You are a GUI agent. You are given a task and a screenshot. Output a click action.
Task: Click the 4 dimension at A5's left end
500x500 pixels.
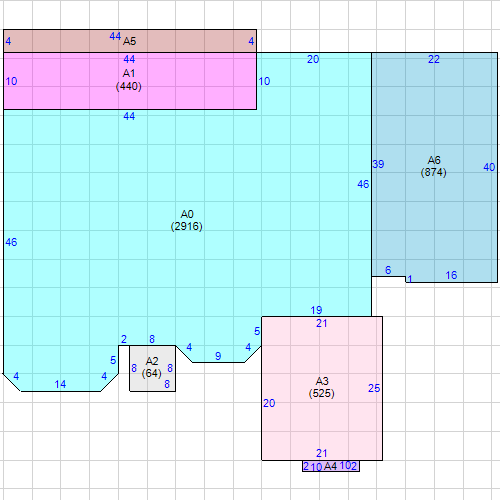[x=8, y=41]
